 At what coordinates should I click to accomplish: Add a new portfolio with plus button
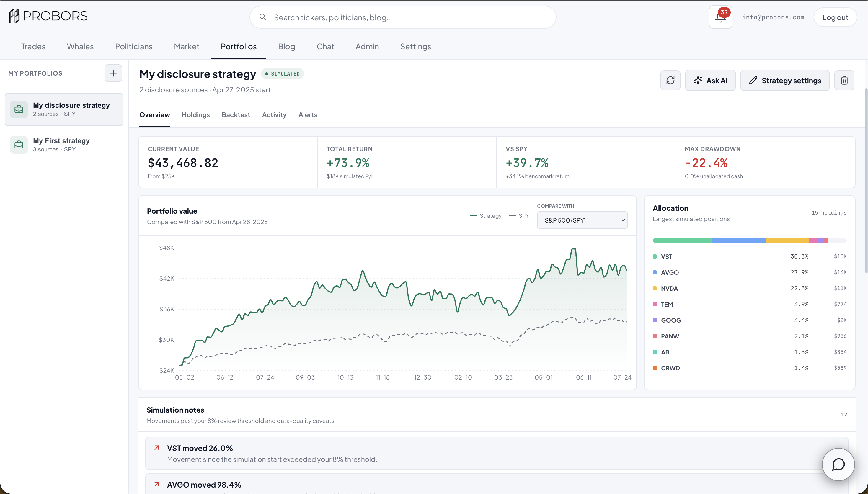point(113,73)
